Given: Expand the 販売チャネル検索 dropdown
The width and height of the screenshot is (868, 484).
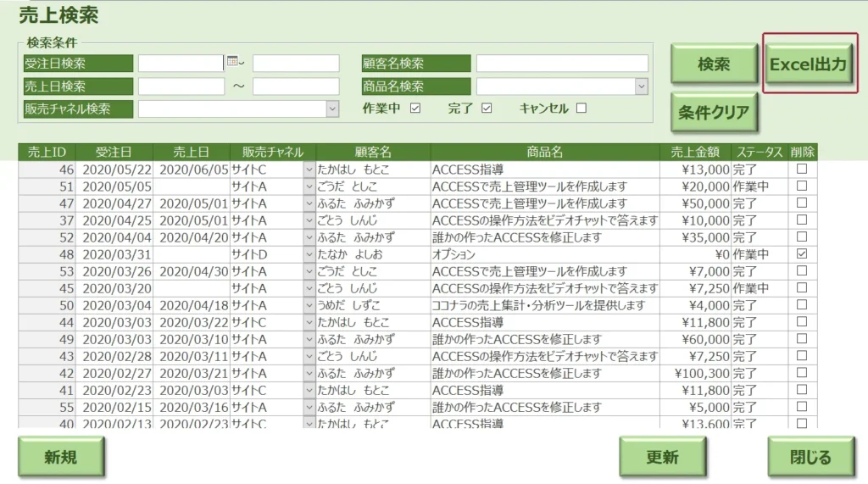Looking at the screenshot, I should tap(332, 108).
